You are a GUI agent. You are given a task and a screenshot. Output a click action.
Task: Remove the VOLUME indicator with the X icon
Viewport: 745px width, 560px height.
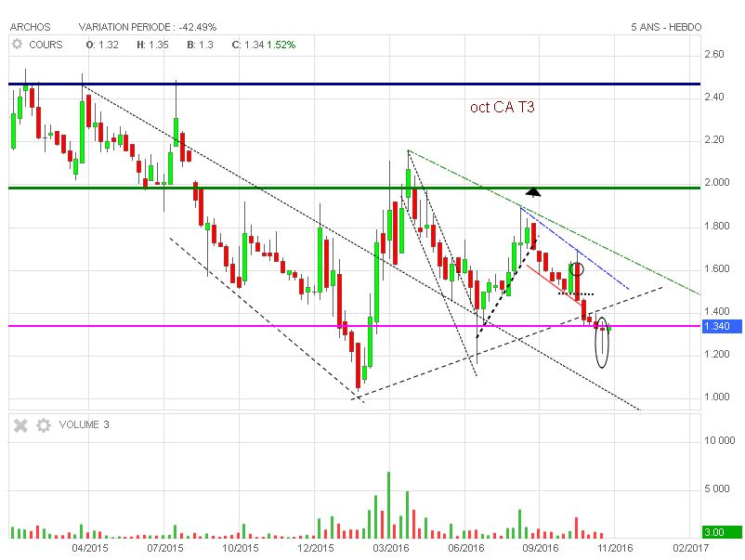pyautogui.click(x=20, y=425)
